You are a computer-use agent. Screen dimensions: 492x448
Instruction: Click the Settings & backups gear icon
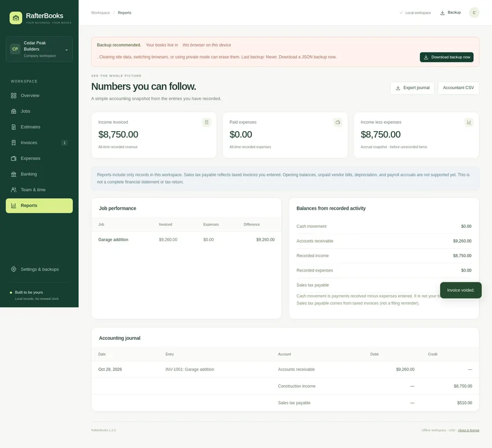[14, 269]
